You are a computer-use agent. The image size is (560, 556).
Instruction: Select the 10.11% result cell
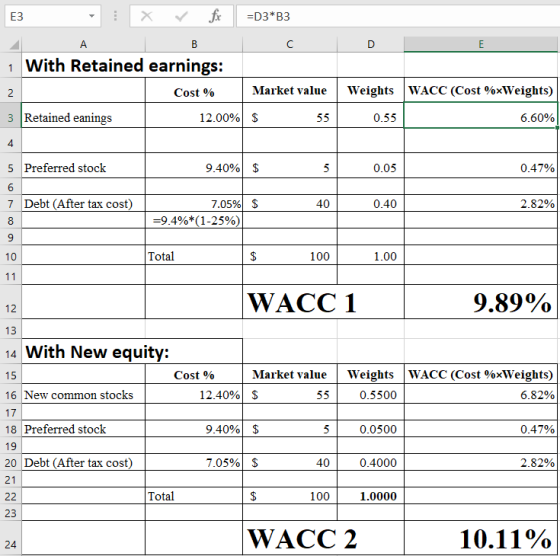coord(481,538)
